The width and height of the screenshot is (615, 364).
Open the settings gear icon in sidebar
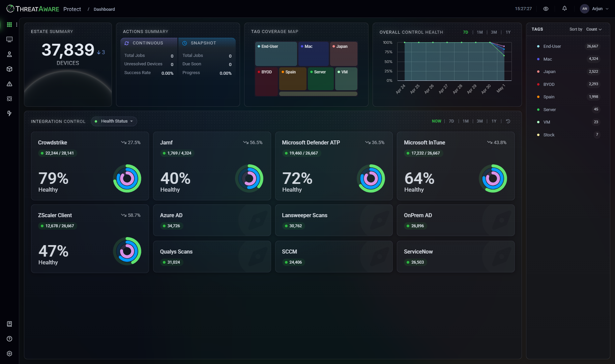click(x=9, y=354)
